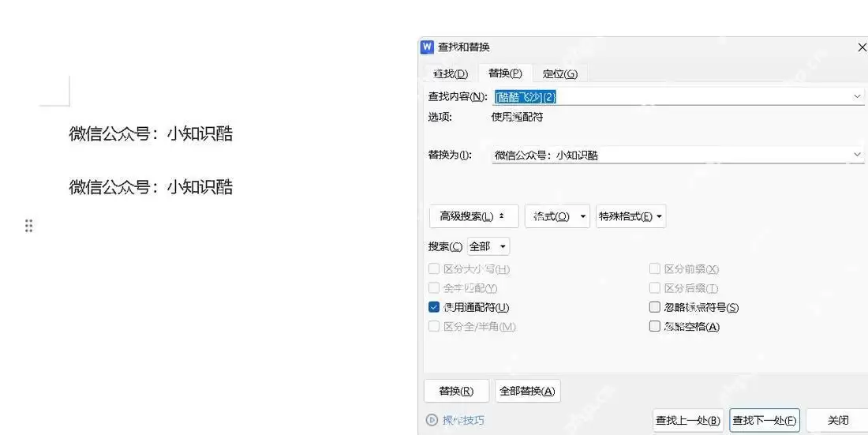868x435 pixels.
Task: Click the 使用通配符 text beside 选项
Action: click(517, 117)
